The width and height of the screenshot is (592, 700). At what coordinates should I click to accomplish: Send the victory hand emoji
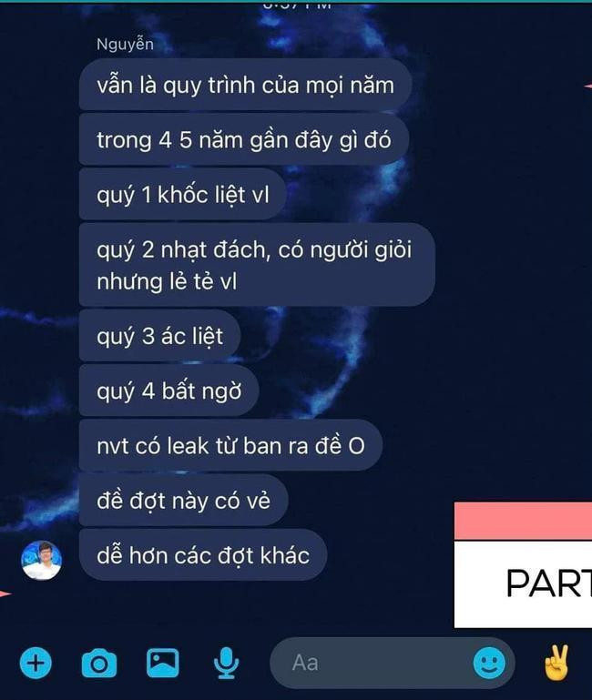(x=556, y=663)
